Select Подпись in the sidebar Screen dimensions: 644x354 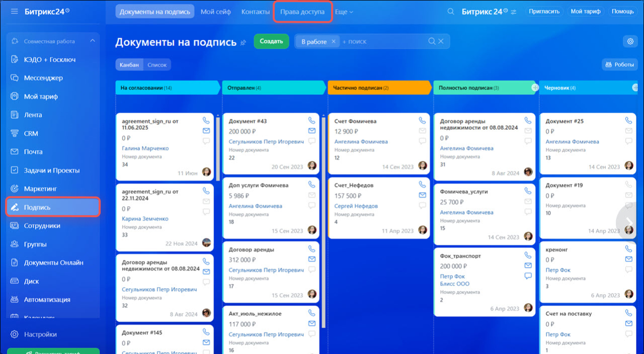tap(53, 207)
